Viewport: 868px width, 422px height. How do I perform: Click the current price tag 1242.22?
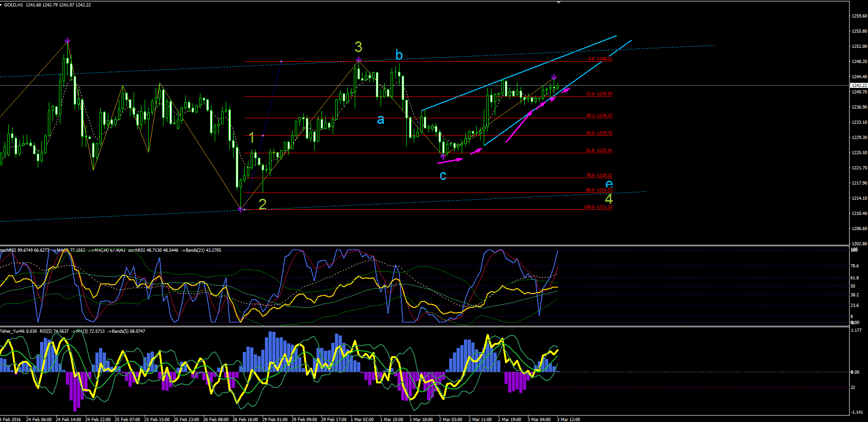pyautogui.click(x=859, y=86)
